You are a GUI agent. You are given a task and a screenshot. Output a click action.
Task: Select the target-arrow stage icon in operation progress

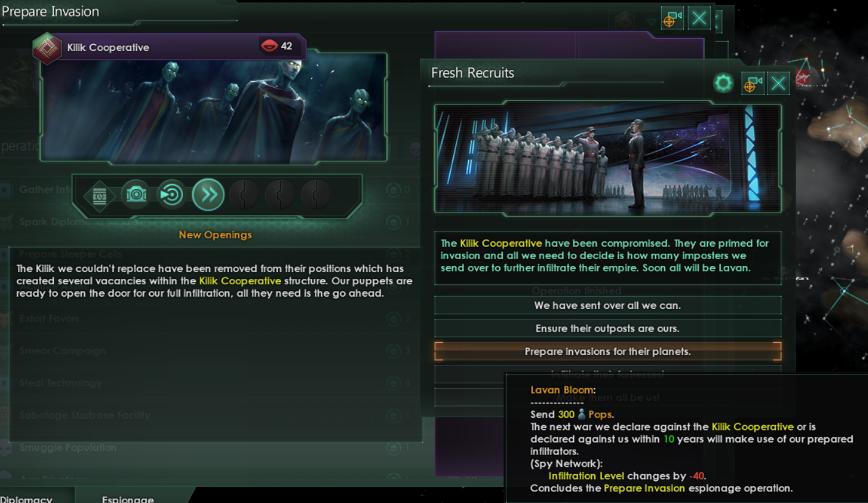click(x=171, y=195)
